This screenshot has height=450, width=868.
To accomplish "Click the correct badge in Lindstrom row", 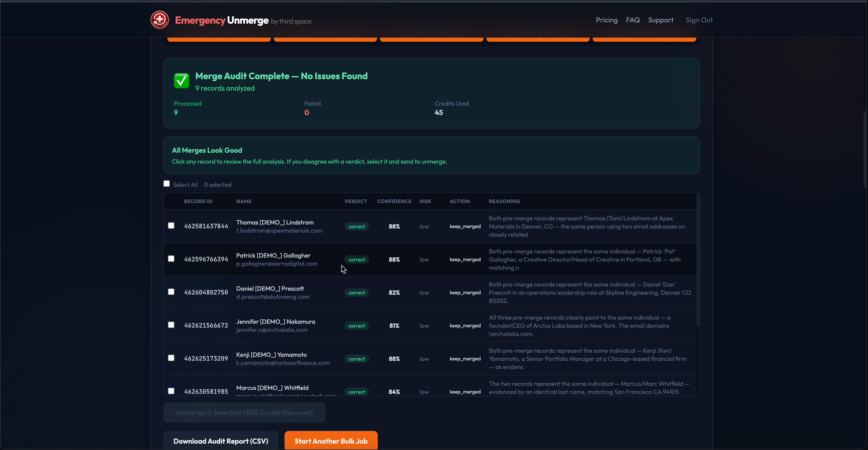I will pos(357,227).
